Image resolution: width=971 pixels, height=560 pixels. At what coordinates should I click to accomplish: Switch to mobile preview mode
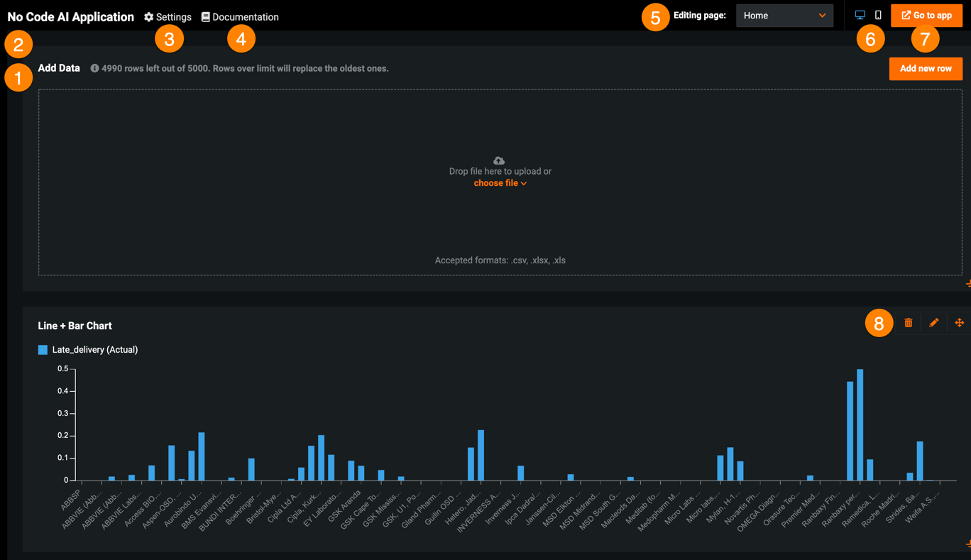878,15
